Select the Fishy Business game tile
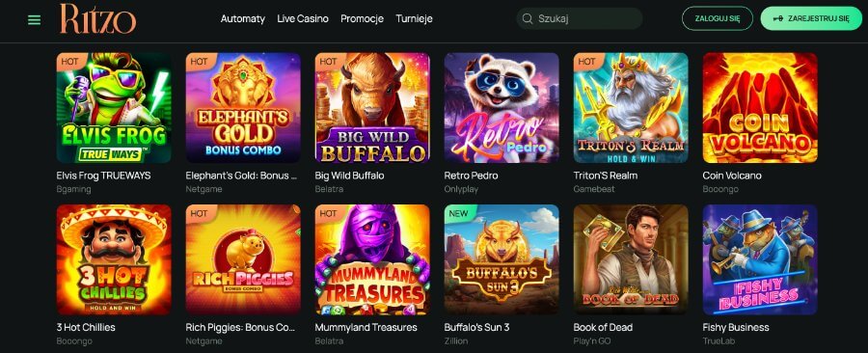Image resolution: width=868 pixels, height=353 pixels. [x=760, y=259]
